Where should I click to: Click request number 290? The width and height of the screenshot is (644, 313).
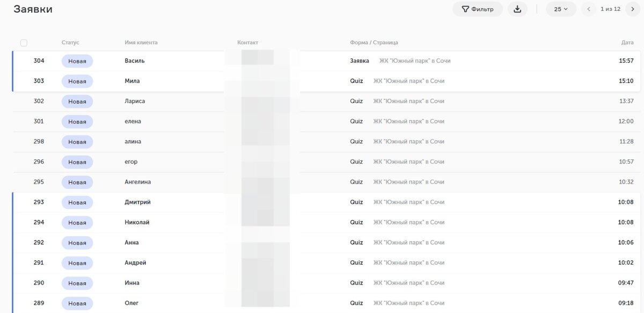39,283
